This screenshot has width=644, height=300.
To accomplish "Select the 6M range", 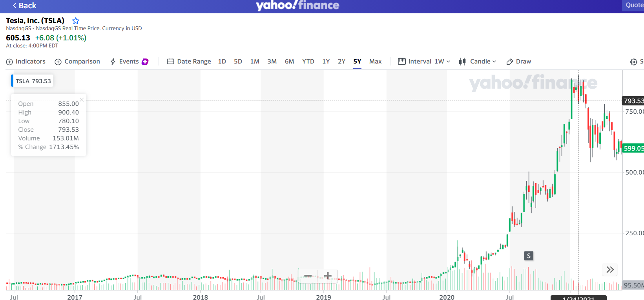I will (290, 62).
